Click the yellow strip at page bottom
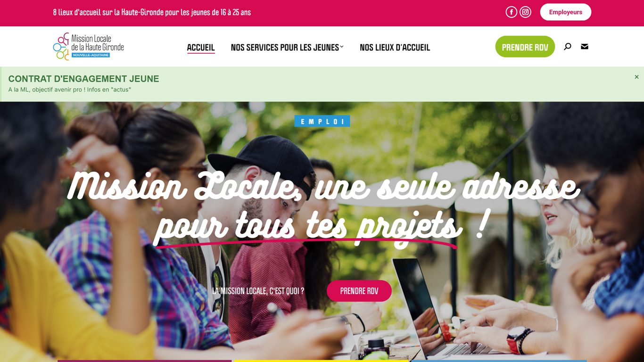The image size is (644, 362). pos(322,361)
